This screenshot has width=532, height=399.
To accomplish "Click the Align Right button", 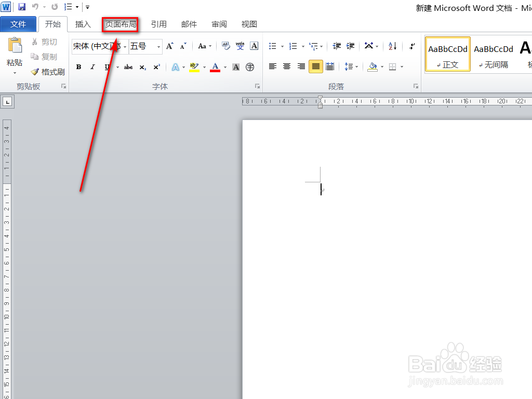I will pyautogui.click(x=301, y=66).
